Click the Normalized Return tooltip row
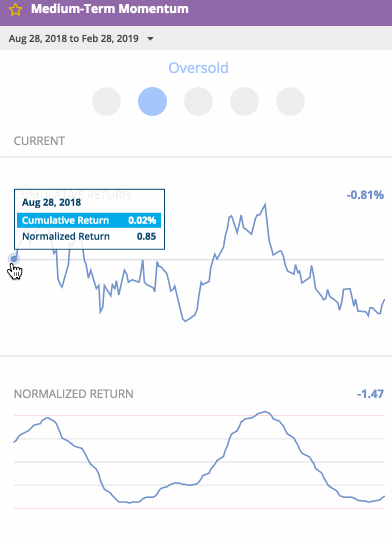This screenshot has width=392, height=541. pyautogui.click(x=89, y=236)
